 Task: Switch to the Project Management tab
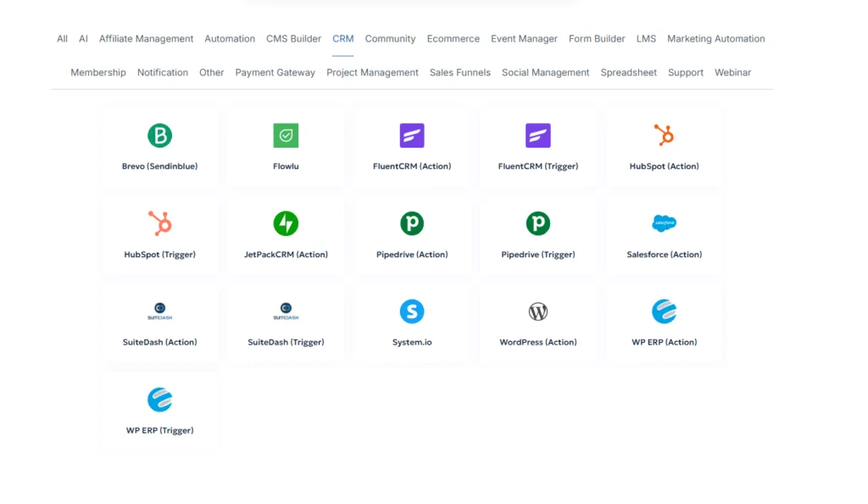pos(373,73)
